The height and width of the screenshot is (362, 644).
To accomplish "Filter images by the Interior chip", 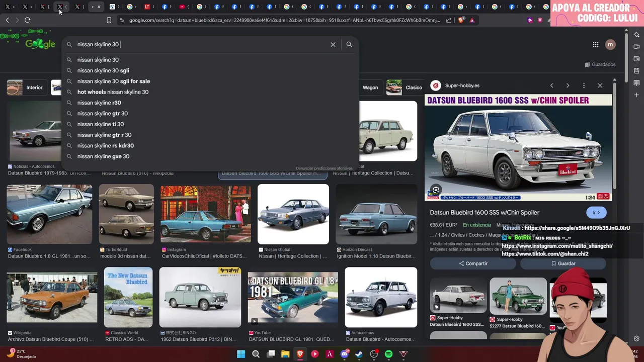I will coord(28,87).
